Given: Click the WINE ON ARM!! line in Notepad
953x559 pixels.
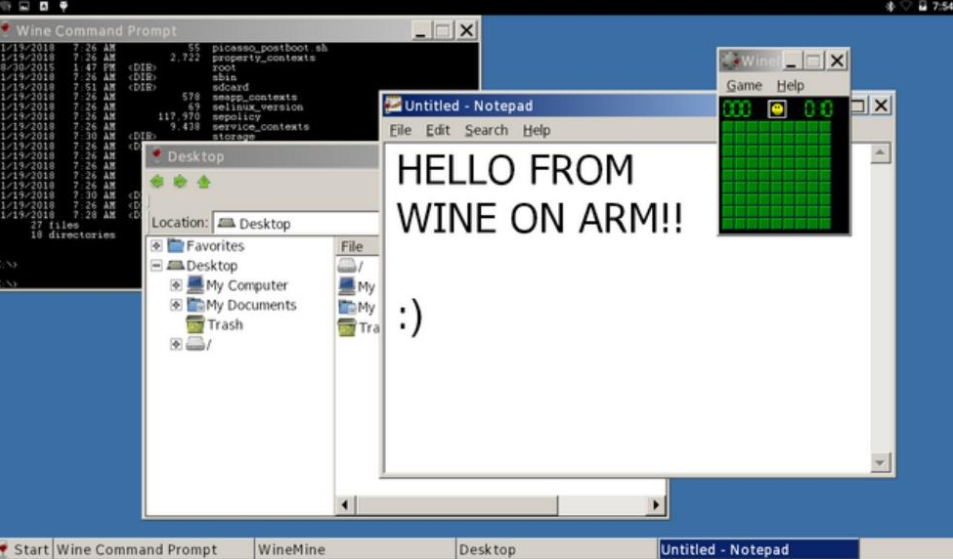Looking at the screenshot, I should pos(540,219).
